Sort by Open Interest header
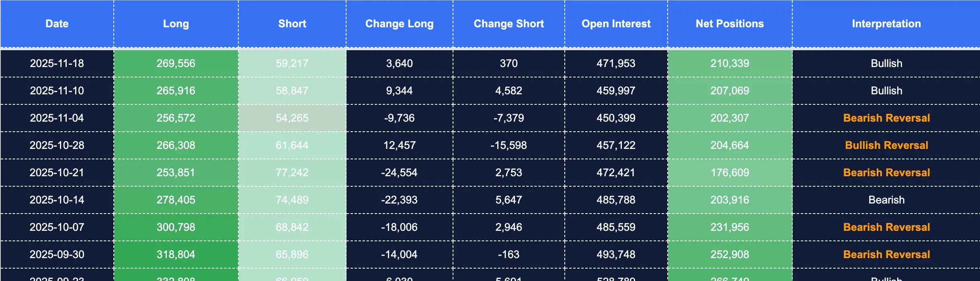The width and height of the screenshot is (980, 281). pyautogui.click(x=616, y=24)
